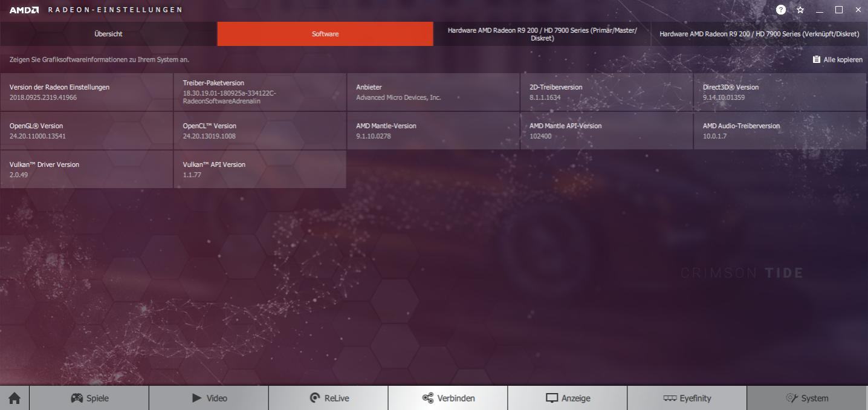The height and width of the screenshot is (410, 868).
Task: Select the Anbieter tile
Action: pos(433,92)
